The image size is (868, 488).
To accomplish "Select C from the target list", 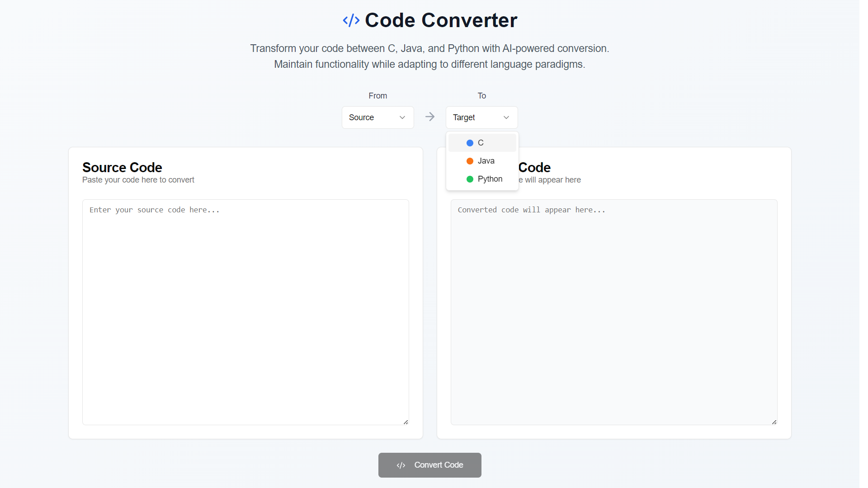I will tap(482, 143).
